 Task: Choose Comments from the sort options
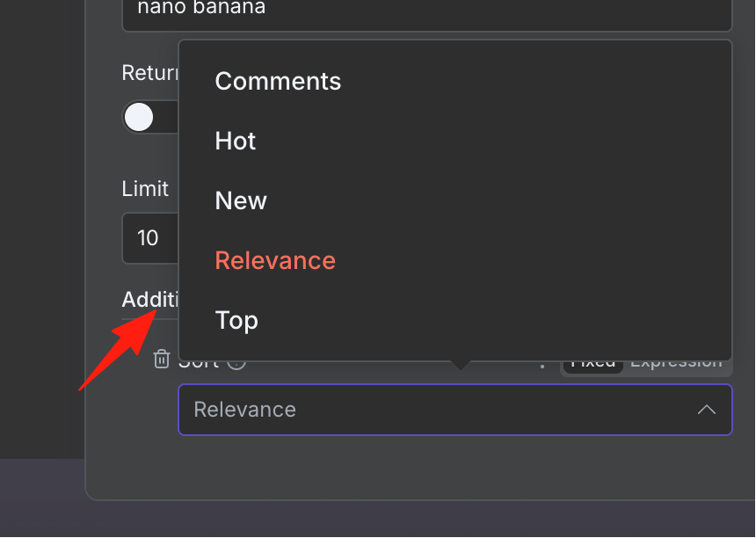coord(278,81)
